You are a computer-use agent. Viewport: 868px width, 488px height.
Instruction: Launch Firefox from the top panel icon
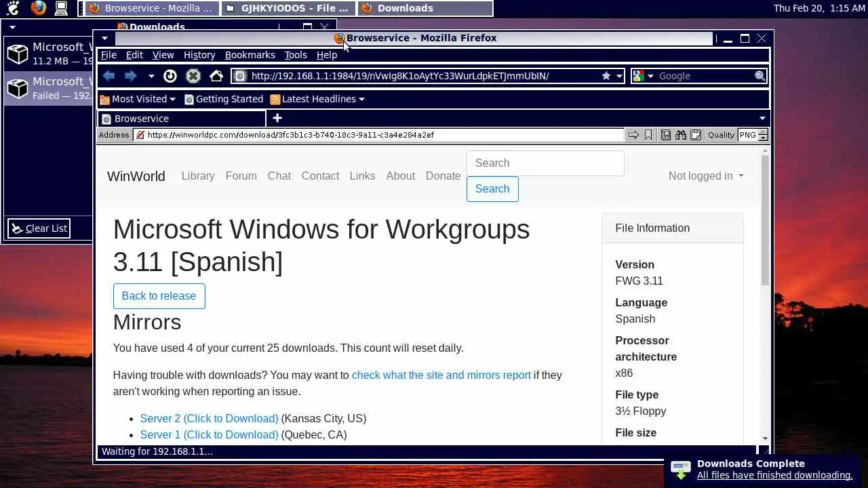tap(39, 8)
